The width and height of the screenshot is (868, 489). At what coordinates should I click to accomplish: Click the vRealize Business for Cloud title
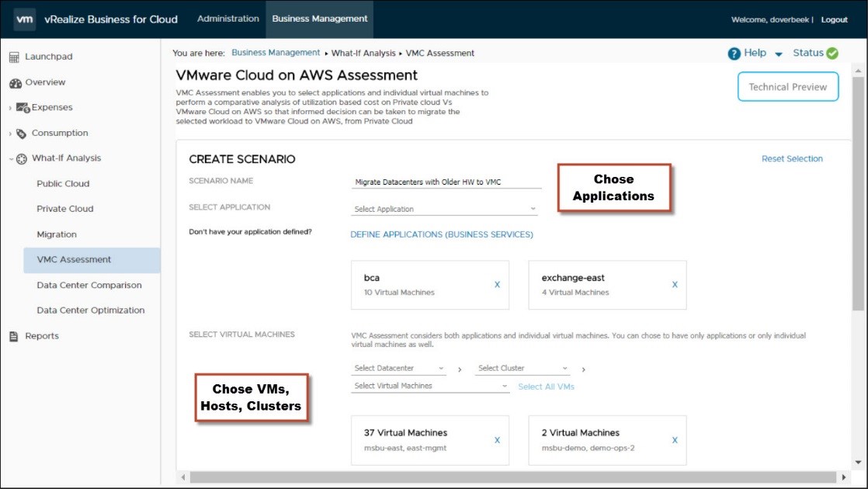pyautogui.click(x=111, y=19)
